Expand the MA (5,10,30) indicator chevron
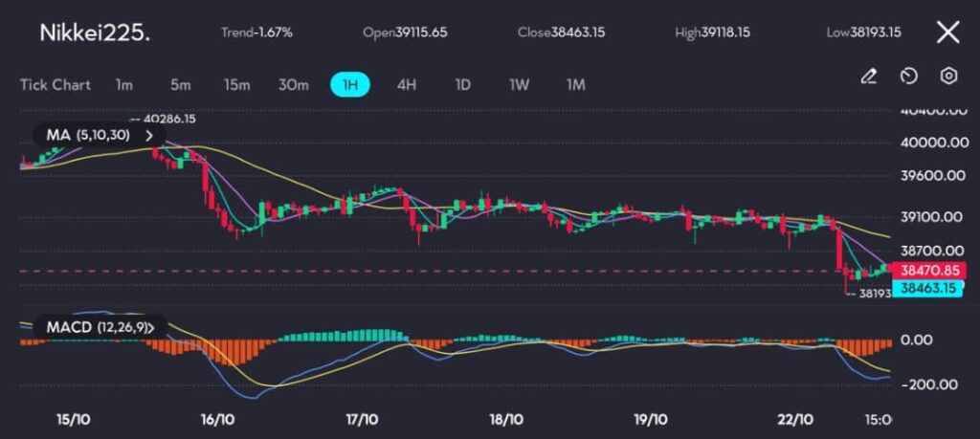Screen dimensions: 980x439 pyautogui.click(x=148, y=136)
